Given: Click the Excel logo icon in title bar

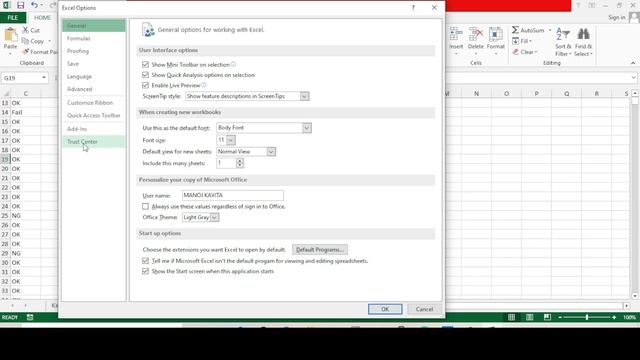Looking at the screenshot, I should tap(6, 5).
